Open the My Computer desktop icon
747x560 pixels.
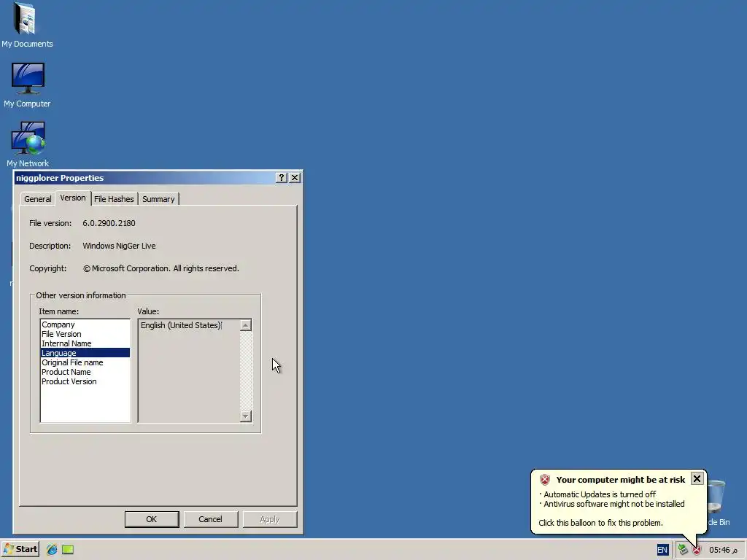[x=27, y=85]
